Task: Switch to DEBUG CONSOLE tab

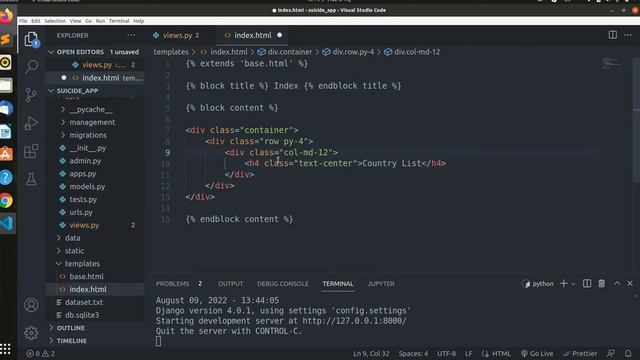Action: click(x=282, y=284)
